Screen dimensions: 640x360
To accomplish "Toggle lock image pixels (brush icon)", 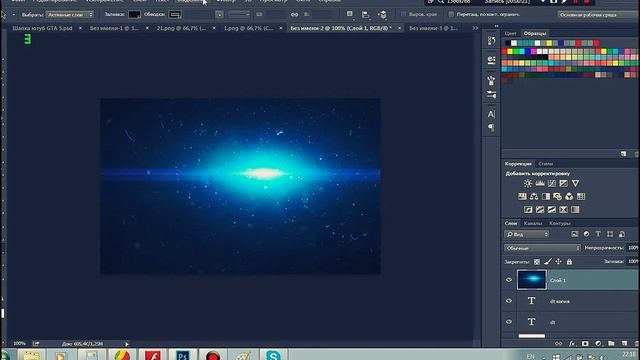I will (548, 262).
